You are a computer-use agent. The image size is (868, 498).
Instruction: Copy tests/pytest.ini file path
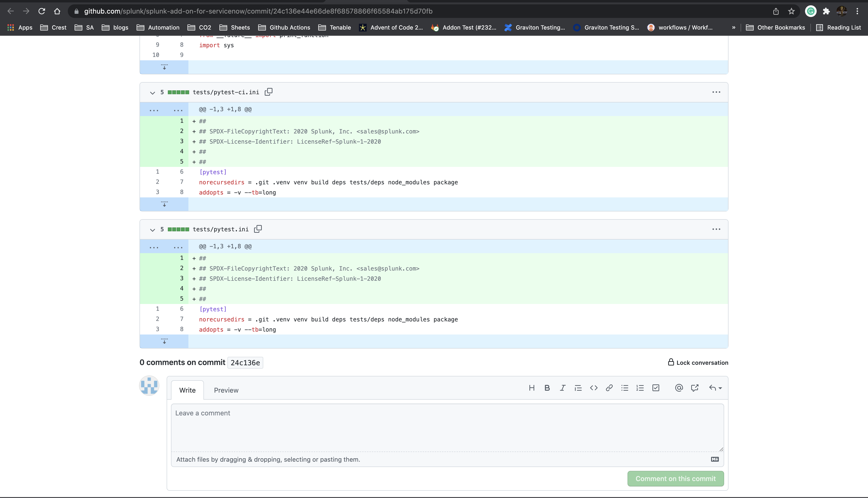[x=258, y=229]
